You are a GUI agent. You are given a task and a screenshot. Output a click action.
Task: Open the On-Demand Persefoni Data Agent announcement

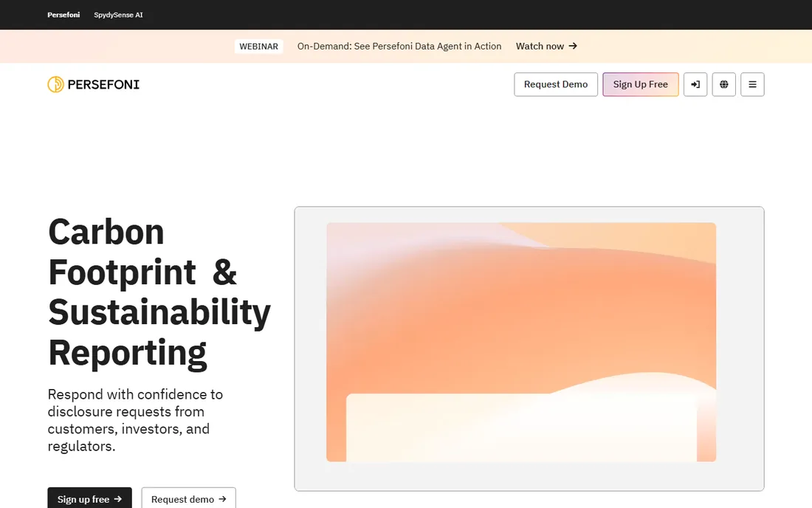(399, 46)
